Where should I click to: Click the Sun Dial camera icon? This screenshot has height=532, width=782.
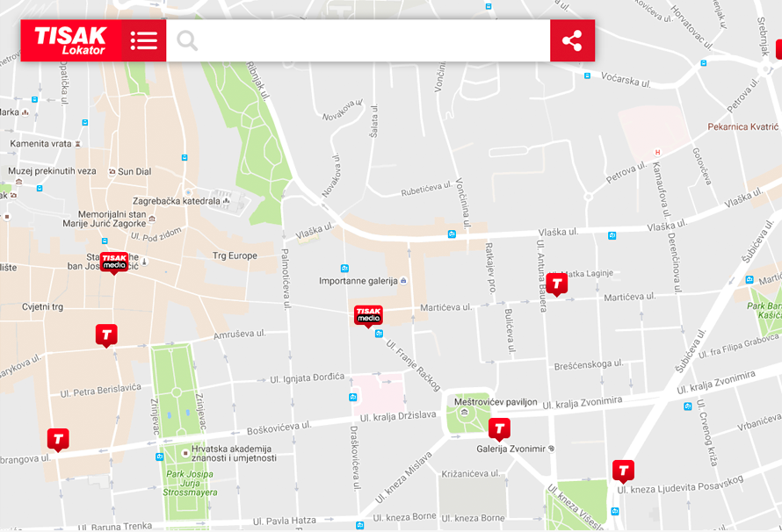[x=112, y=171]
